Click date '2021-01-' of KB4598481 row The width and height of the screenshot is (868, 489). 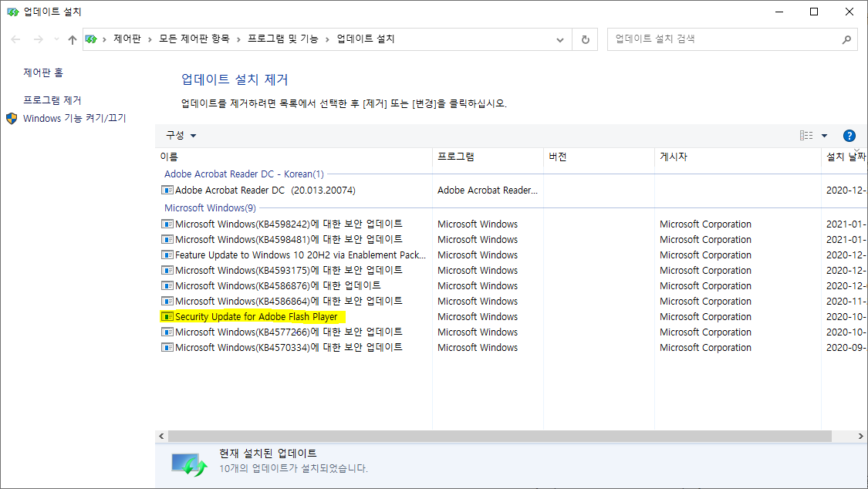point(846,240)
